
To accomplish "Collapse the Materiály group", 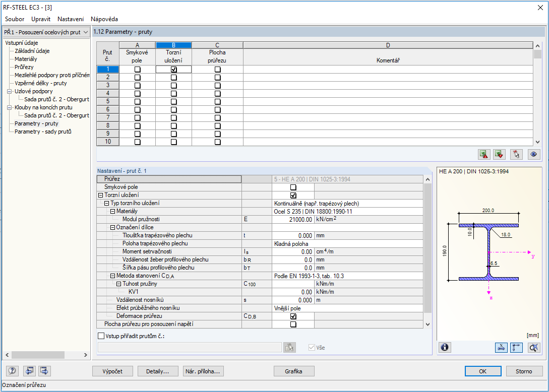I will tap(112, 212).
